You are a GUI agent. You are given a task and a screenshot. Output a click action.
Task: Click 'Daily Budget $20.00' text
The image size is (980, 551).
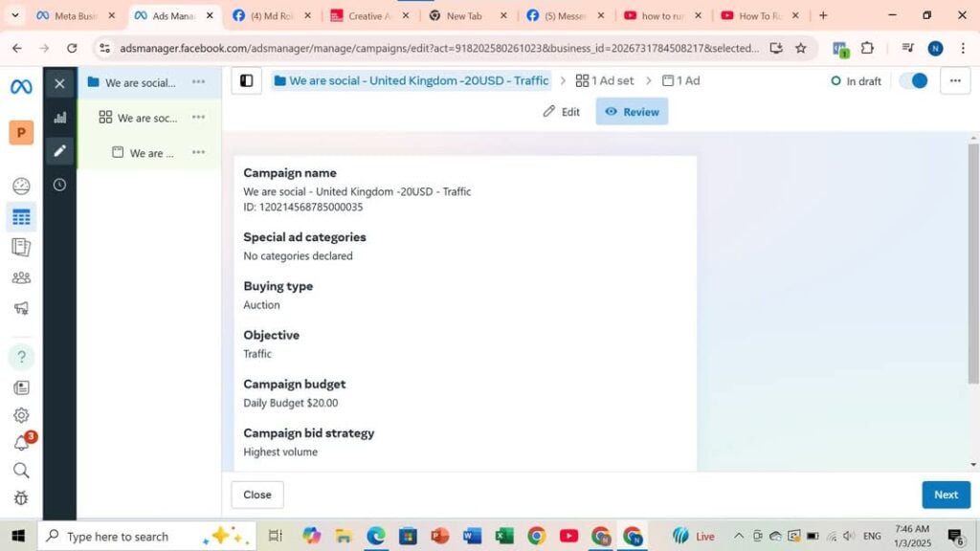291,403
